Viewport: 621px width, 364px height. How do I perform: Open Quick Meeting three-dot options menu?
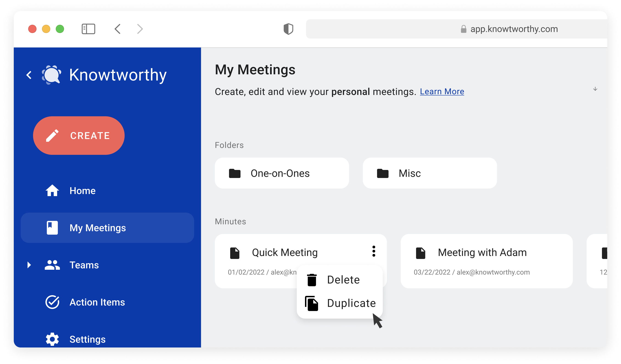click(374, 251)
